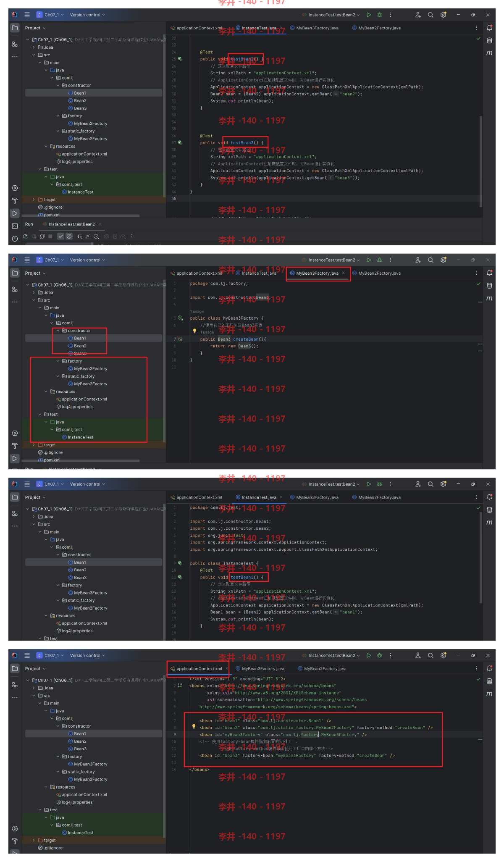Expand target folder in top screenshot tree
504x862 pixels.
pyautogui.click(x=34, y=200)
